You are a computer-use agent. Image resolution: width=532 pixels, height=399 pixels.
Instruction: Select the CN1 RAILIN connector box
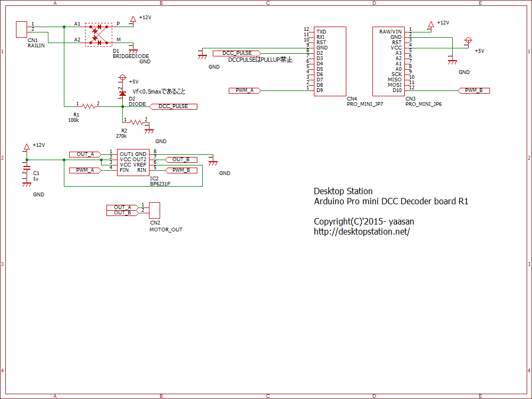(x=21, y=29)
